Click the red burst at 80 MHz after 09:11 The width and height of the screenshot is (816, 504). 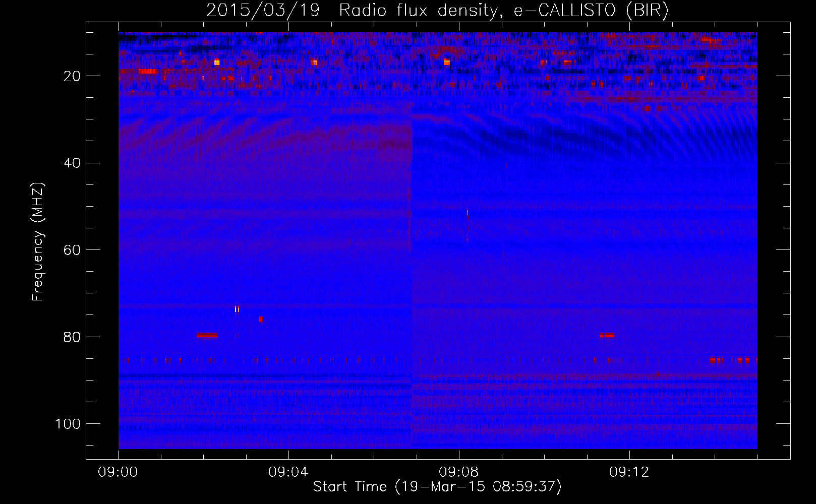click(607, 335)
